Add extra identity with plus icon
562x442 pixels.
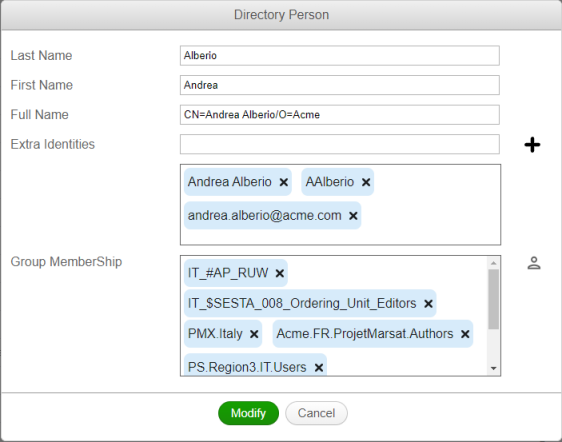pyautogui.click(x=532, y=145)
